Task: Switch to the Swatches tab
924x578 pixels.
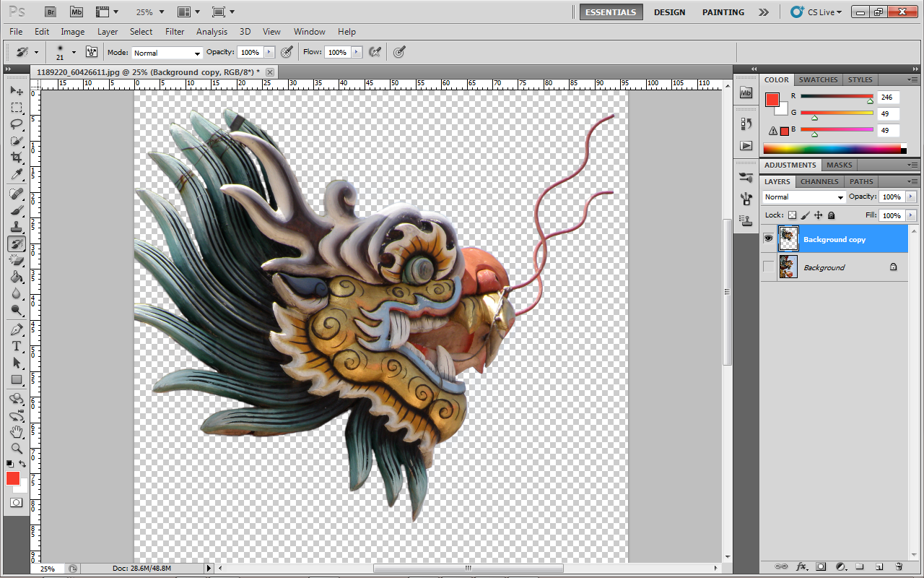Action: coord(818,79)
